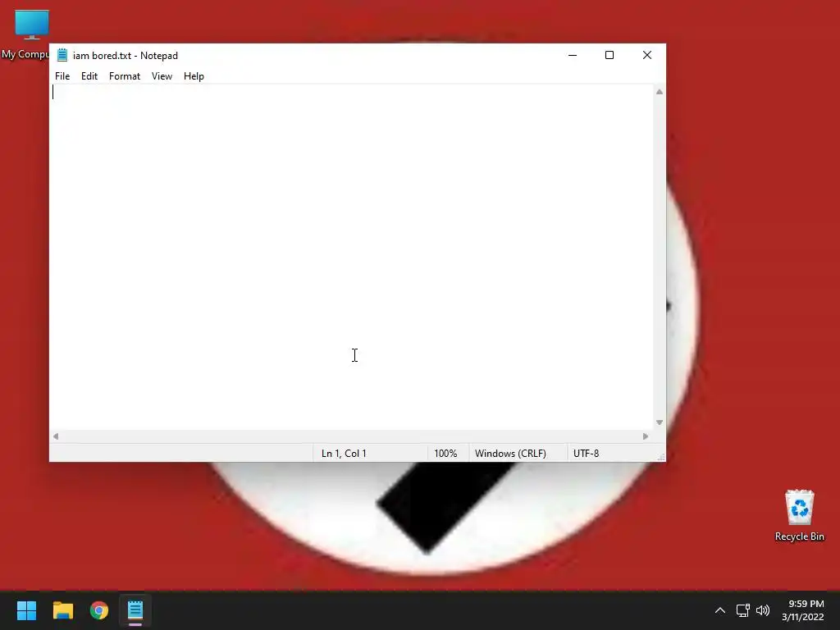
Task: Click inside the Notepad text area
Action: [x=351, y=257]
